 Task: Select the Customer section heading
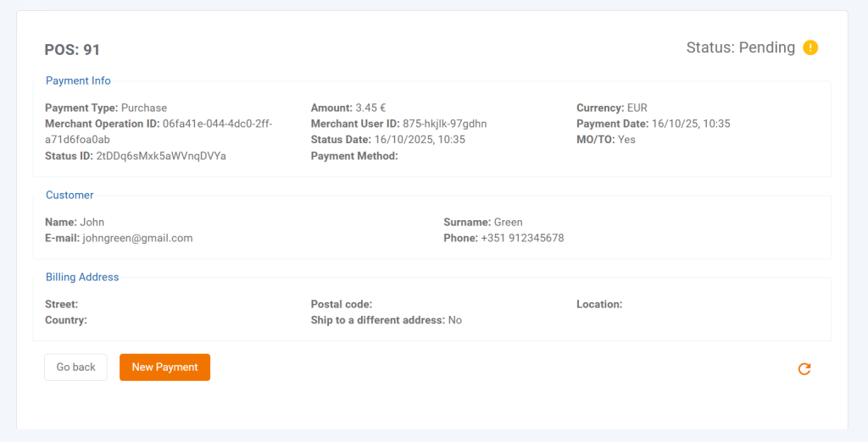click(x=70, y=196)
